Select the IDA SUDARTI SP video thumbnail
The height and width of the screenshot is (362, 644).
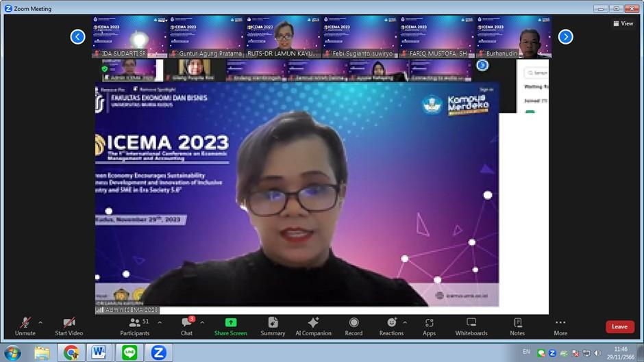tap(129, 36)
